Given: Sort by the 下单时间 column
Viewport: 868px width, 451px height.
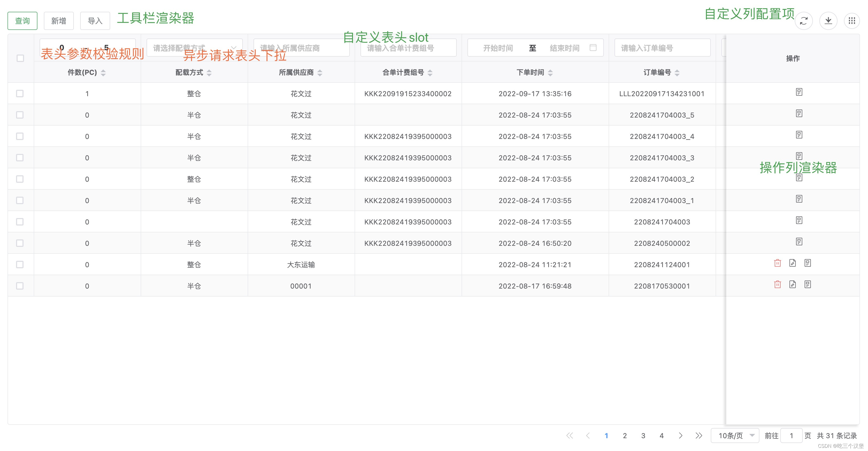Looking at the screenshot, I should click(550, 73).
